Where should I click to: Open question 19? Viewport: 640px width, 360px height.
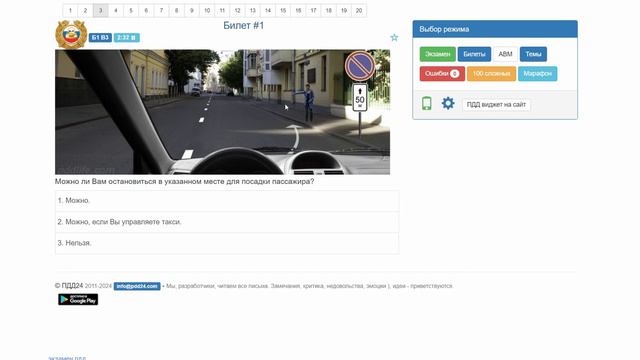point(344,11)
